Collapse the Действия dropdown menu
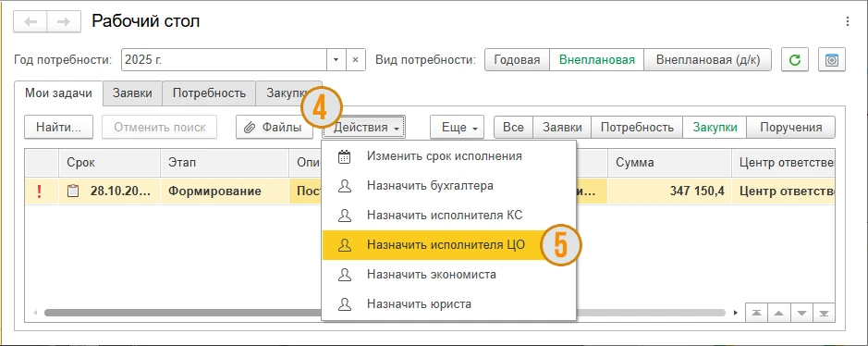This screenshot has width=868, height=346. [x=365, y=128]
